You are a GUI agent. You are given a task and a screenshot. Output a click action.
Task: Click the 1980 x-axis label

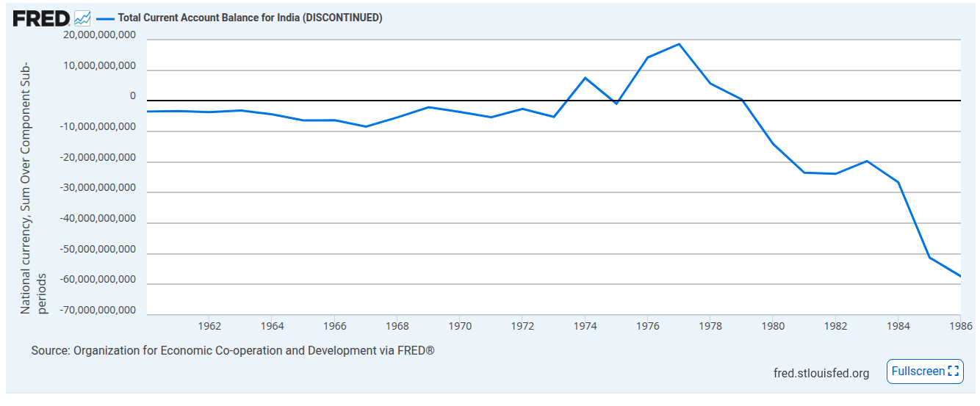pos(773,325)
